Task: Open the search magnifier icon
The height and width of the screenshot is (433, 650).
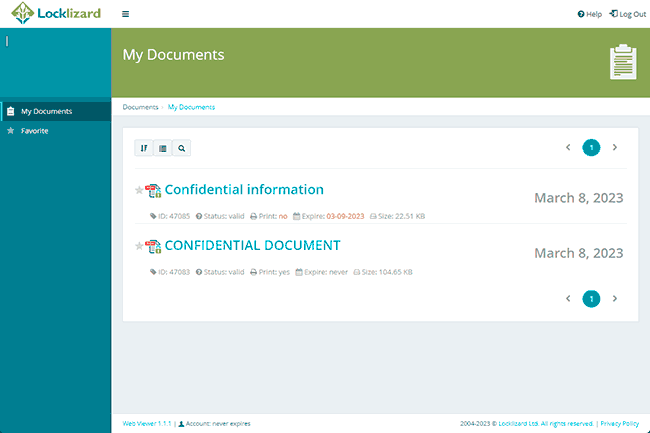Action: coord(182,148)
